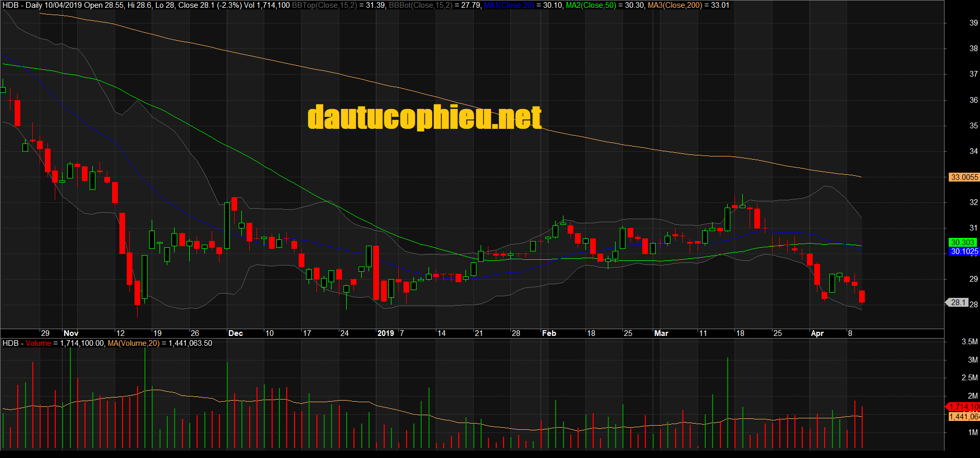Select the MA1(Close,20) legend label
980x458 pixels.
tap(509, 5)
